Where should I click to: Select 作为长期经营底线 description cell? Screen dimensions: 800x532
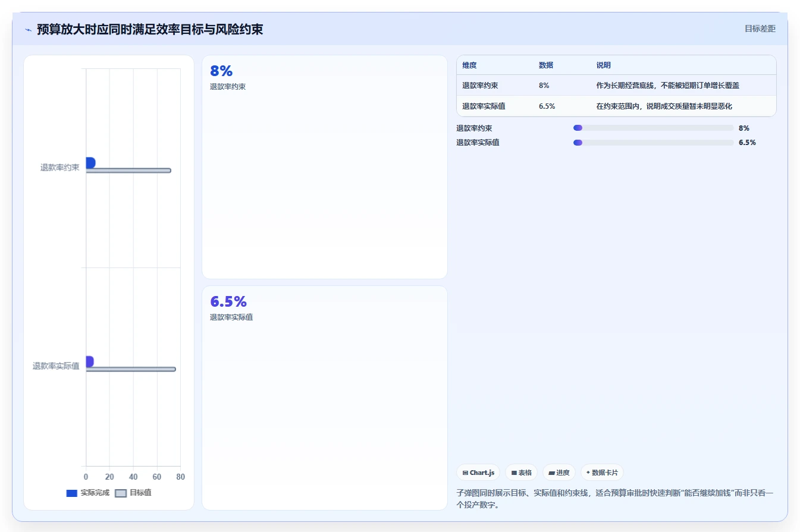click(667, 86)
